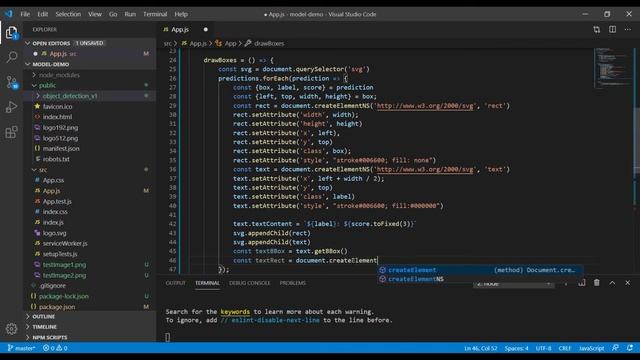This screenshot has height=360, width=640.
Task: Open serviceWorker.js in the explorer
Action: coord(65,243)
